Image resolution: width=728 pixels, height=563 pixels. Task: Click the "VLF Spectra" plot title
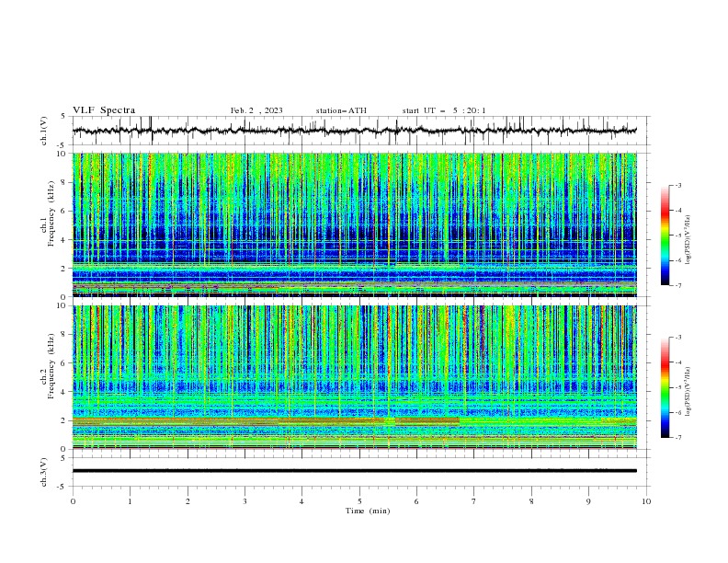coord(104,110)
